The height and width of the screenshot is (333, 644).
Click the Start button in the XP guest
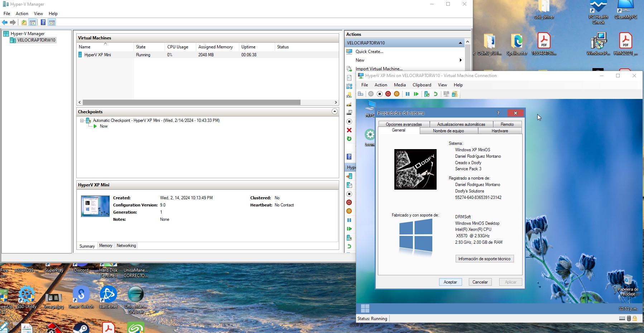365,308
